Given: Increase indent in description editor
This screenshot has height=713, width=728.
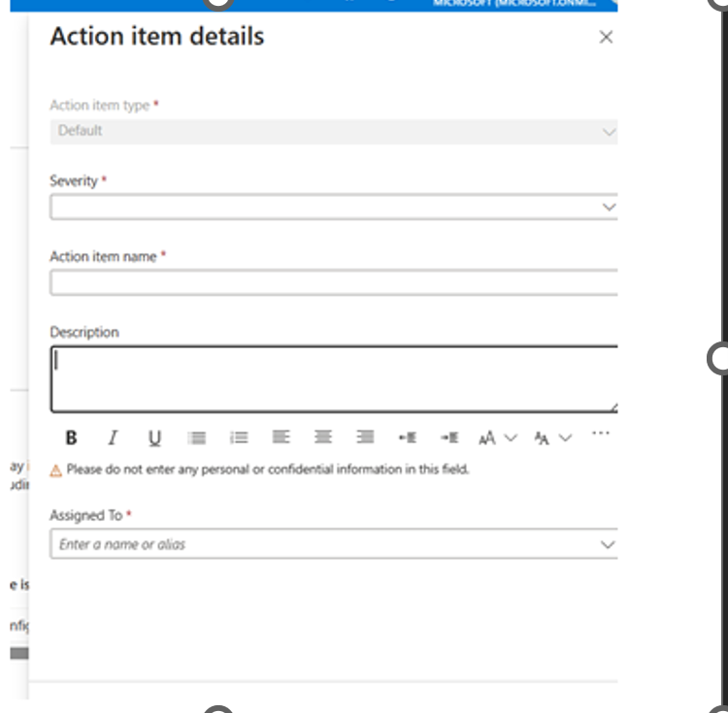Looking at the screenshot, I should tap(449, 438).
